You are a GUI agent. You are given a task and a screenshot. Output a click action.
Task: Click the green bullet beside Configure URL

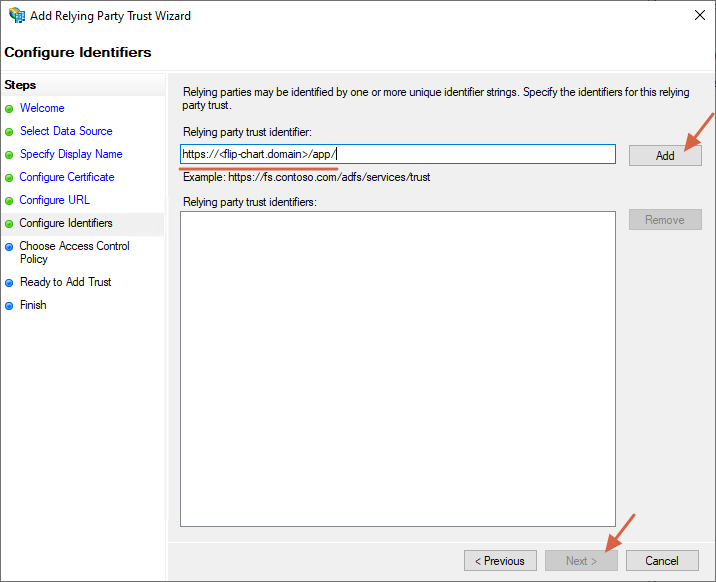(9, 201)
